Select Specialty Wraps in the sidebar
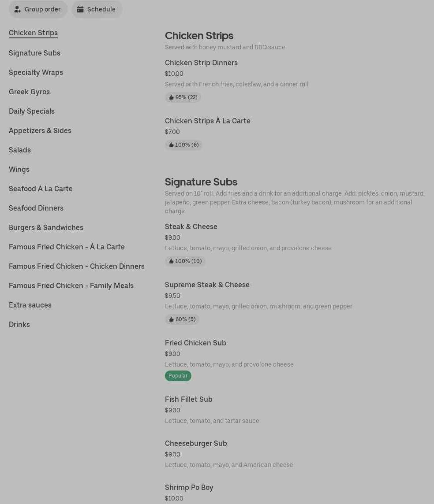 36,72
